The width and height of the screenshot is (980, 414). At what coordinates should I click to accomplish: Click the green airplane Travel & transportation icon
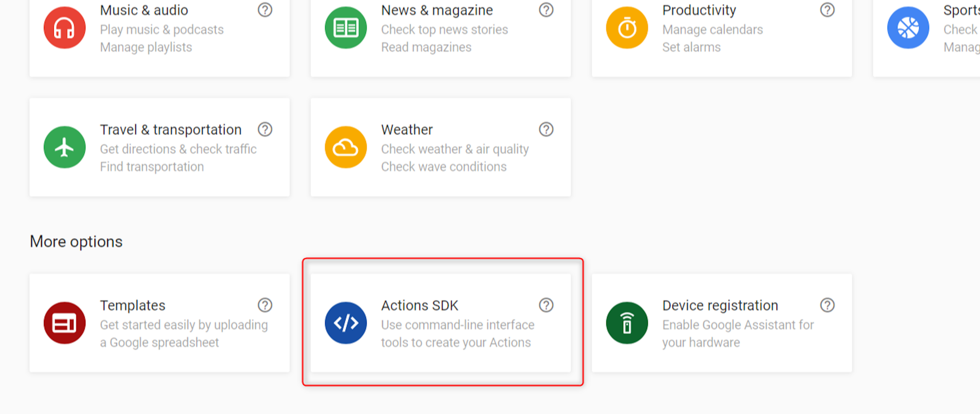pyautogui.click(x=64, y=147)
